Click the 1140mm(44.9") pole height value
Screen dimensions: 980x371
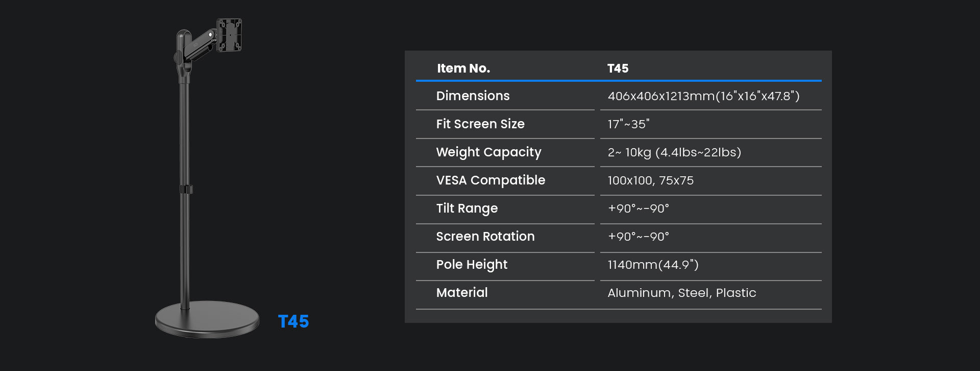click(652, 265)
